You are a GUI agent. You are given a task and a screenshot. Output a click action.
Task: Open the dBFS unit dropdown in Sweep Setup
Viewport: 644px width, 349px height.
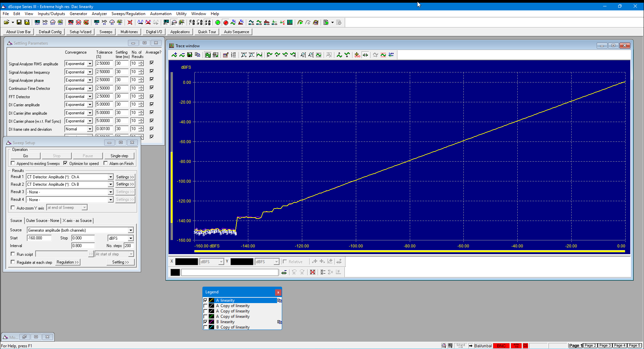tap(131, 238)
